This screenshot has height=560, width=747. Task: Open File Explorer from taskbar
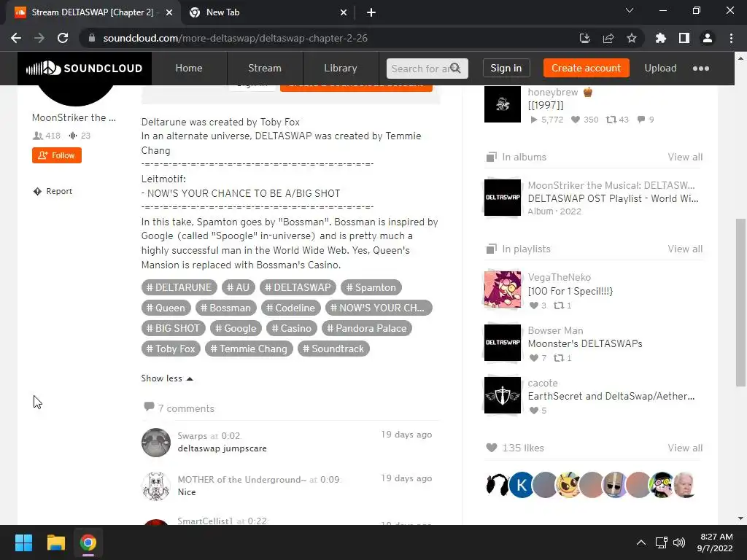(55, 542)
